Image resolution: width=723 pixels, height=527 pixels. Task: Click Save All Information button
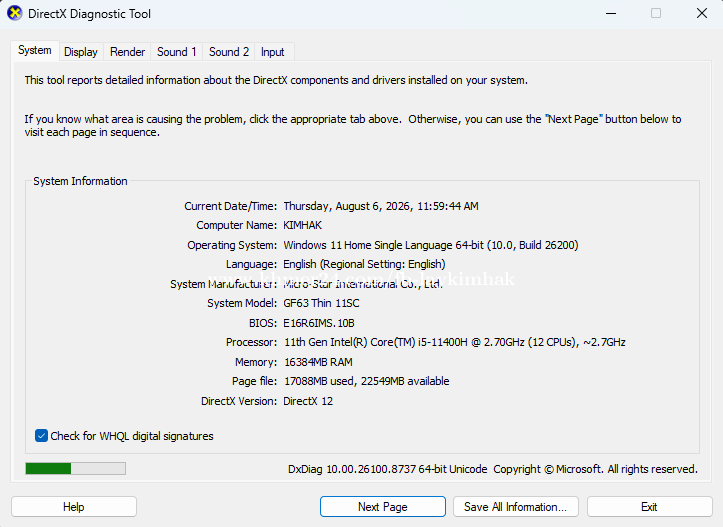pos(516,507)
